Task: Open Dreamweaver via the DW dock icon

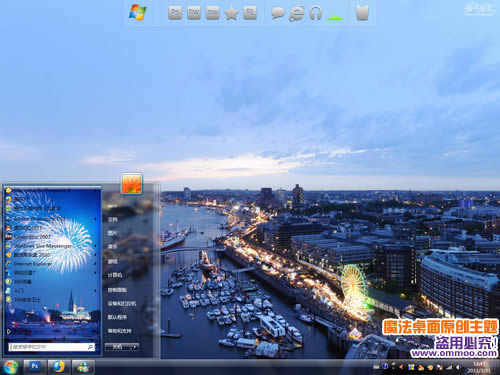Action: pos(213,13)
